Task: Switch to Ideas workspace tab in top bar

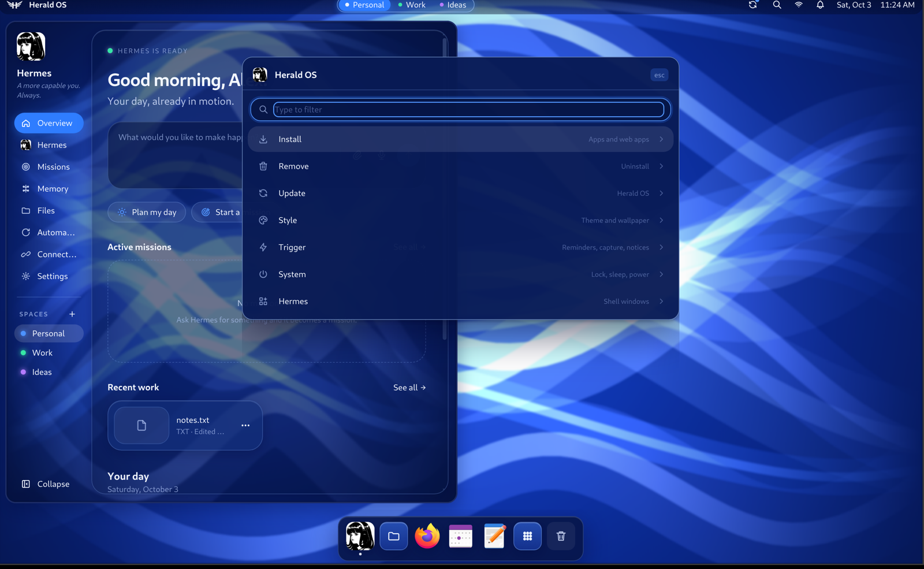Action: click(453, 5)
